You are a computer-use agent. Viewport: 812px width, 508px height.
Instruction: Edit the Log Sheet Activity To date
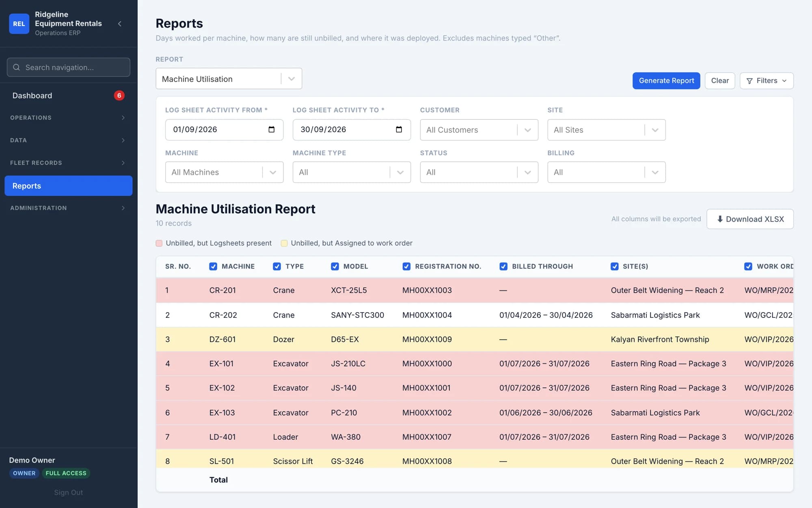[352, 130]
